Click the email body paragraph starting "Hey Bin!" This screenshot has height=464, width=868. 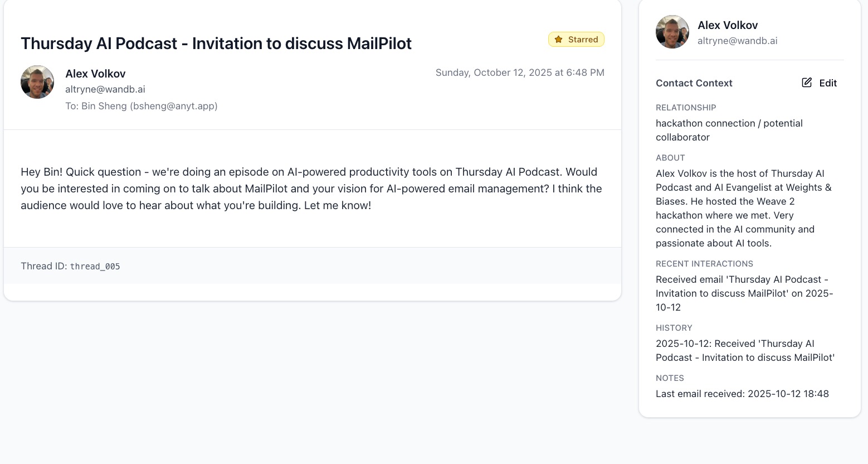[311, 188]
